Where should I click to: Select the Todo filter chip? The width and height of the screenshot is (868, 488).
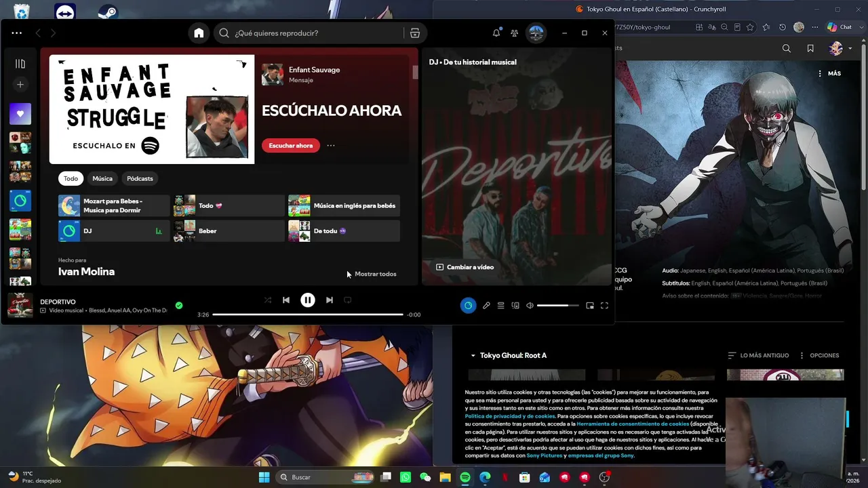click(71, 178)
